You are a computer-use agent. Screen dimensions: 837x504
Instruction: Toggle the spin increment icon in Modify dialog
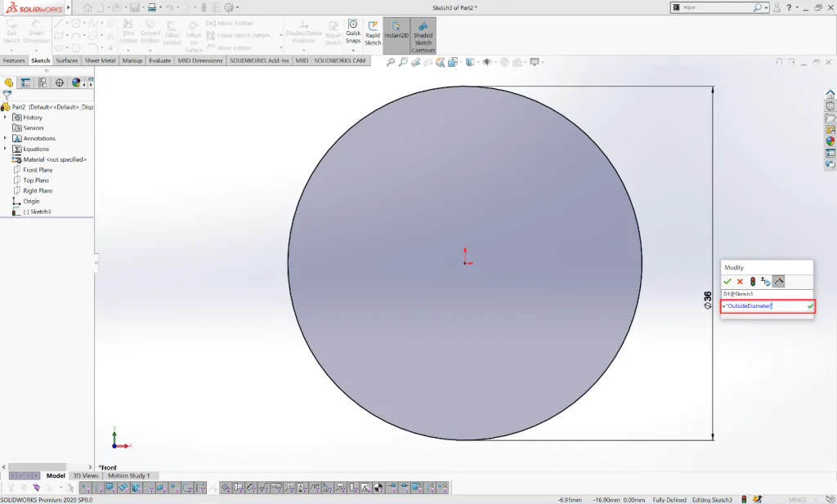point(779,281)
